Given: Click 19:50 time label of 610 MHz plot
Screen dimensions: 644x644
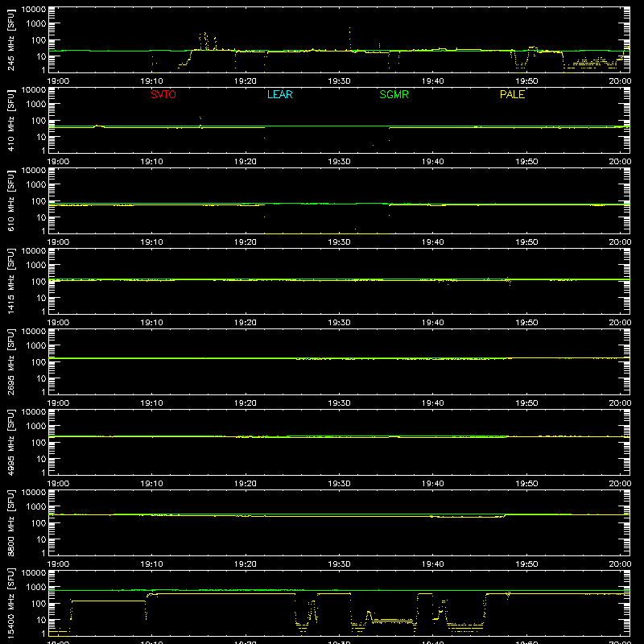Looking at the screenshot, I should (x=526, y=242).
